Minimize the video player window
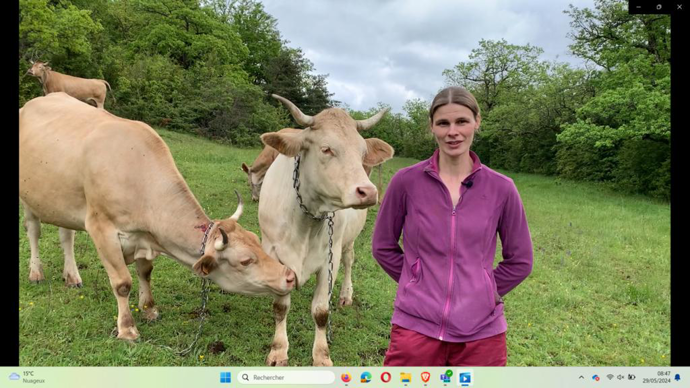The image size is (690, 388). click(x=639, y=7)
